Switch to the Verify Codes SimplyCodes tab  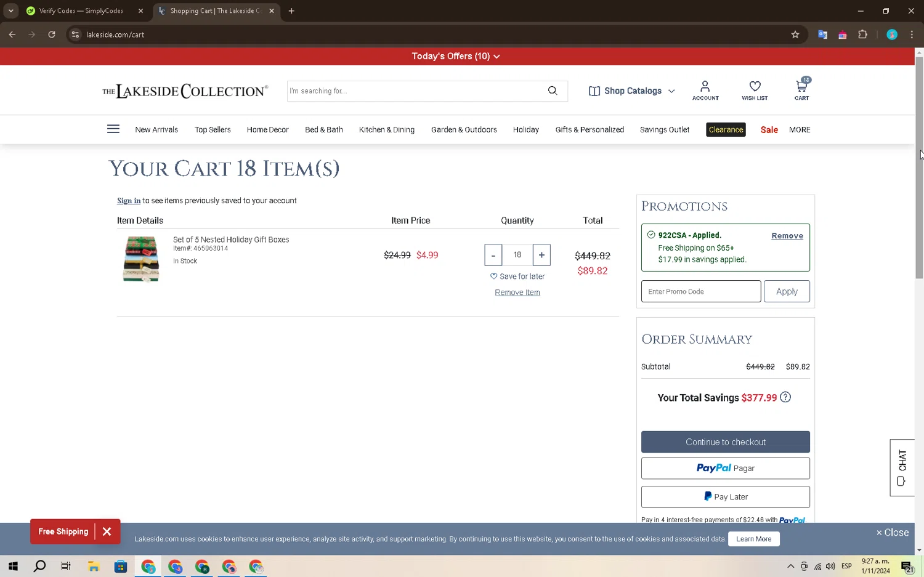click(x=80, y=10)
